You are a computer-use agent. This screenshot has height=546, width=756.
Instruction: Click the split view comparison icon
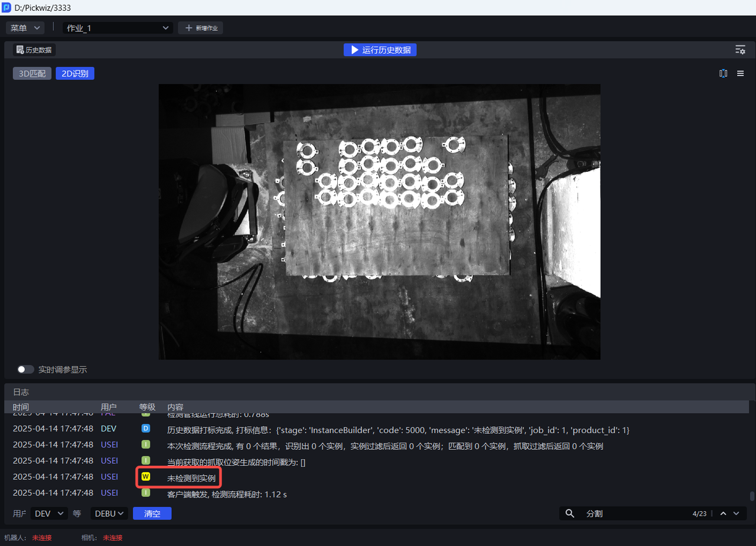pyautogui.click(x=723, y=74)
